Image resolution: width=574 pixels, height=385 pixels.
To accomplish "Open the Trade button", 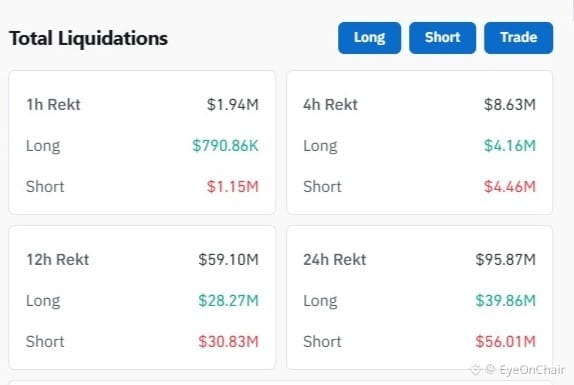I will [519, 38].
